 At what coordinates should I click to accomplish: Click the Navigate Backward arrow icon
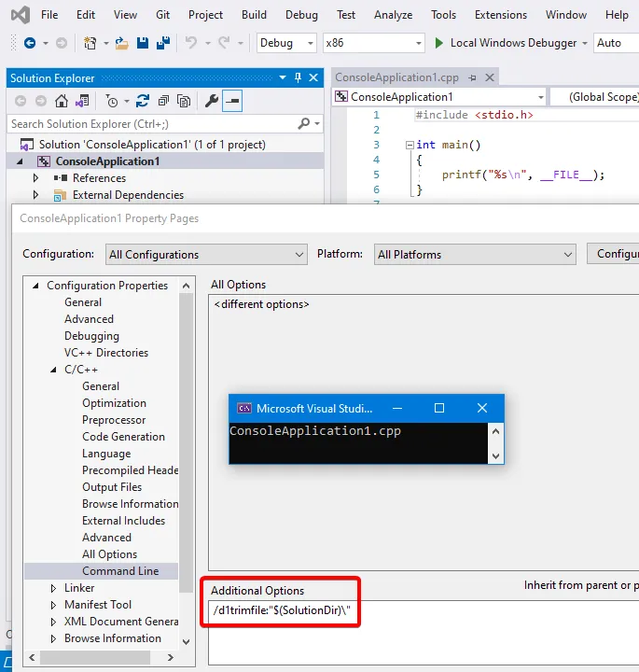(30, 43)
